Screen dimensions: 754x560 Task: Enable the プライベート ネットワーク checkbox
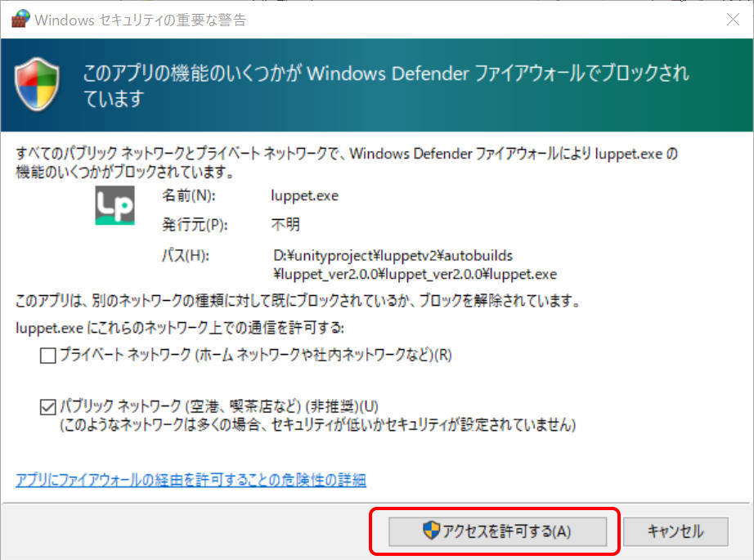coord(48,356)
